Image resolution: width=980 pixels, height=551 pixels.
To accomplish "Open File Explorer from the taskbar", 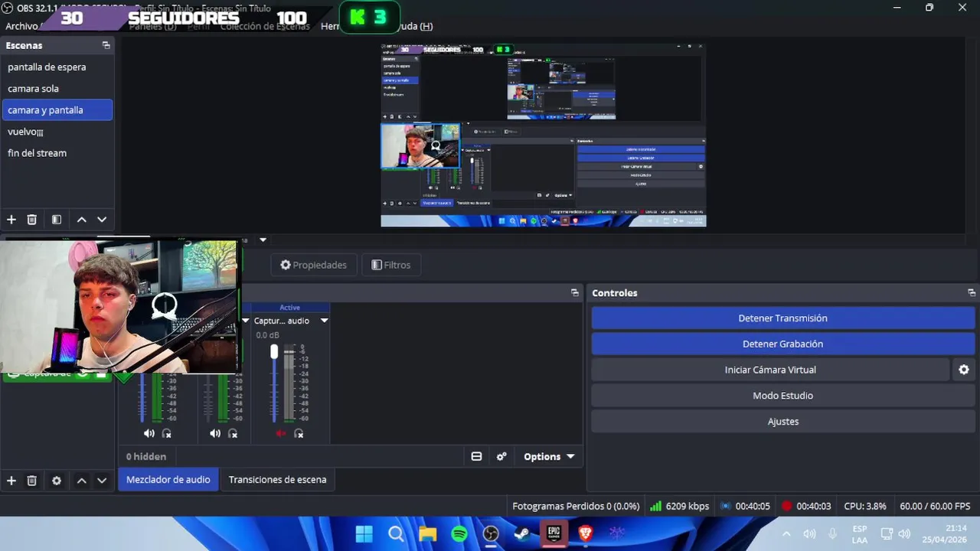I will pyautogui.click(x=427, y=533).
